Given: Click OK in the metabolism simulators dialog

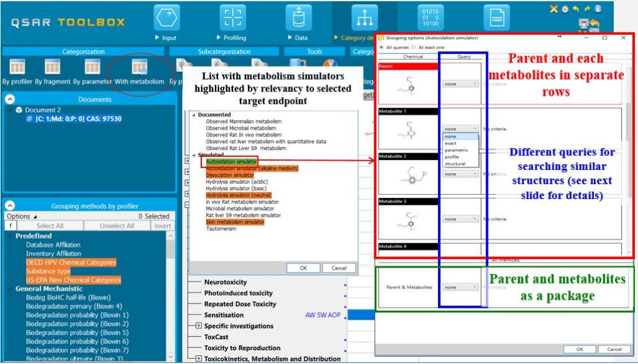Looking at the screenshot, I should coord(303,268).
